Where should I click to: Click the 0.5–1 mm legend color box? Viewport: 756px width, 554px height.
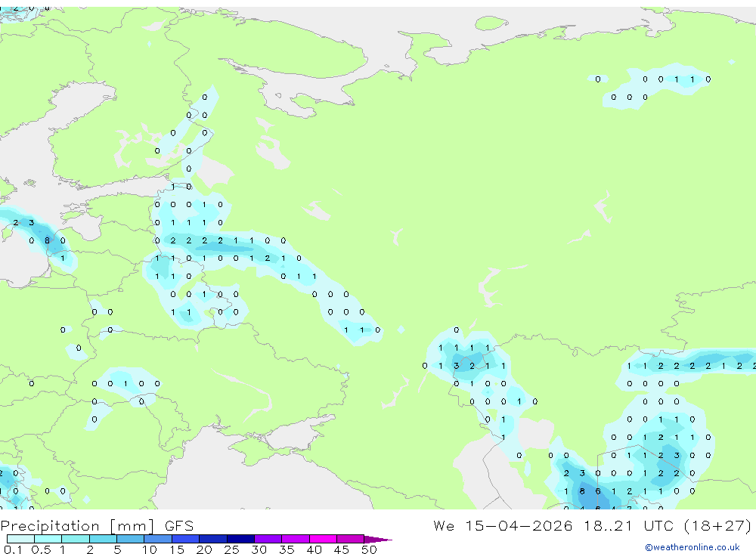[x=48, y=539]
